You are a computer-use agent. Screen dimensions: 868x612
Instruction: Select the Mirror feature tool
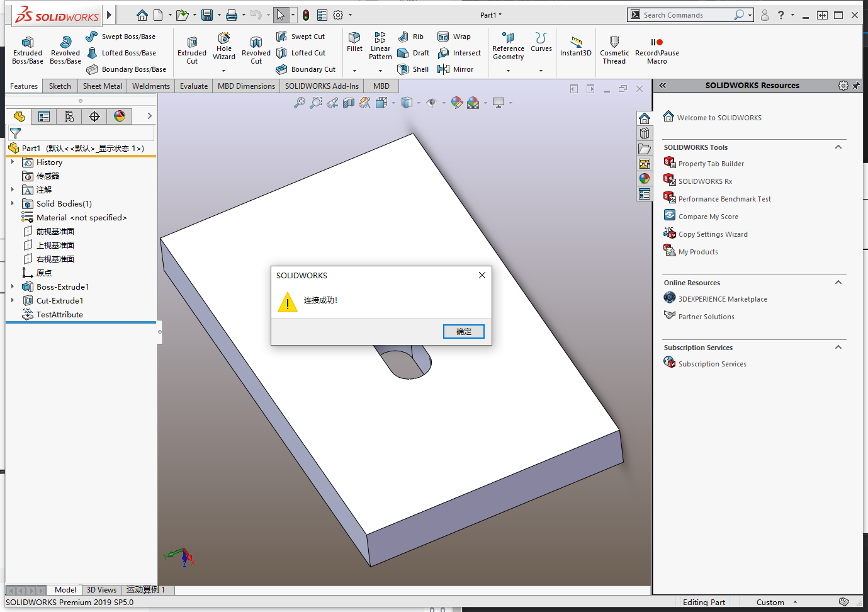click(460, 69)
